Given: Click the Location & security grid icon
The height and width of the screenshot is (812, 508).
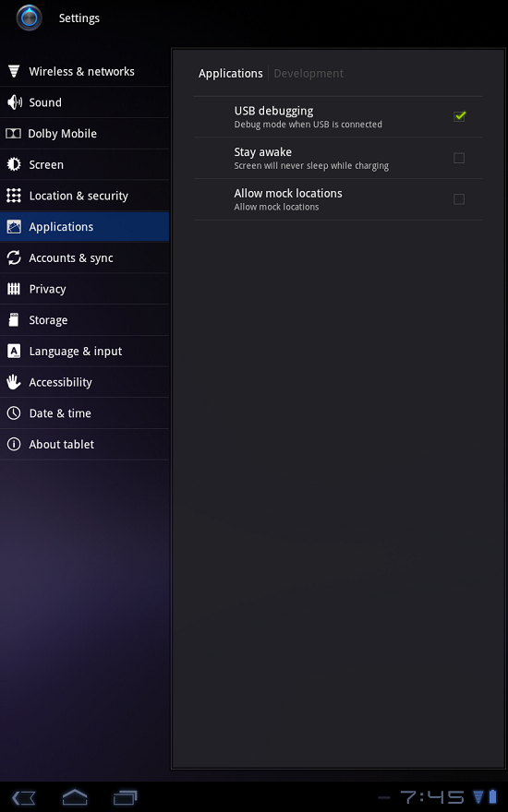Looking at the screenshot, I should (x=14, y=196).
